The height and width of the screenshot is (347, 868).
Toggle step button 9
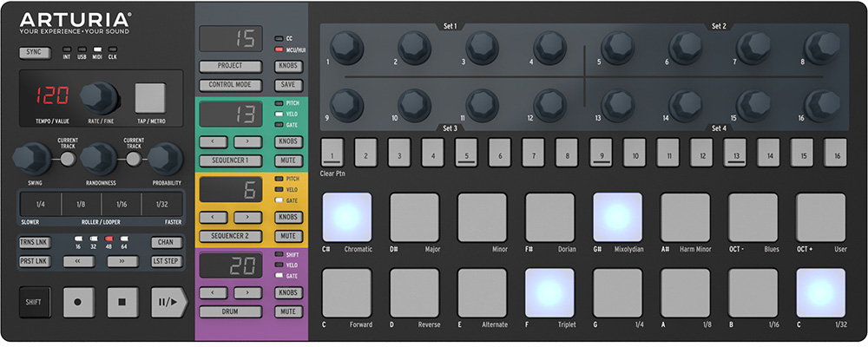[x=602, y=153]
